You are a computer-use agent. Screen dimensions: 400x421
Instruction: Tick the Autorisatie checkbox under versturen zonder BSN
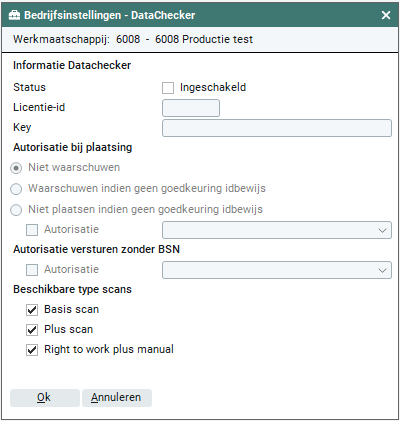(32, 270)
